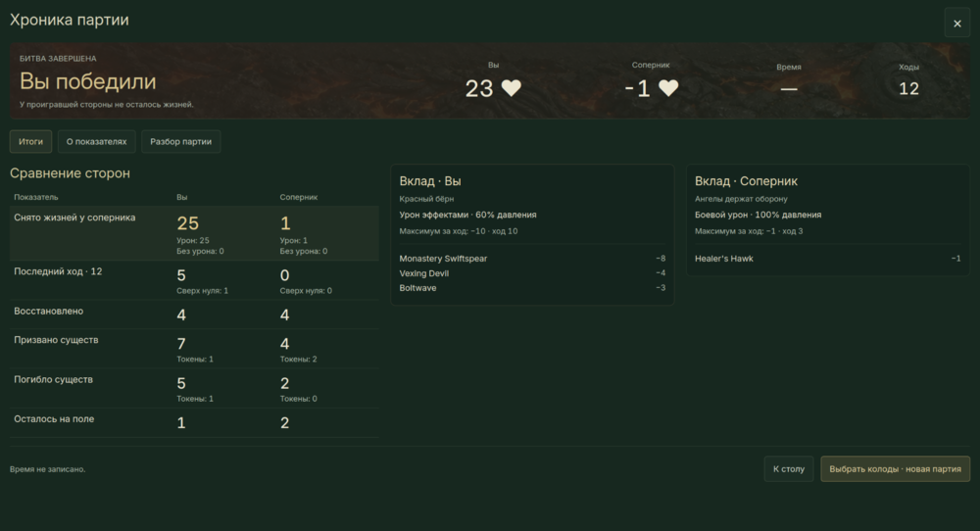Click the Показатель column header

tap(35, 197)
